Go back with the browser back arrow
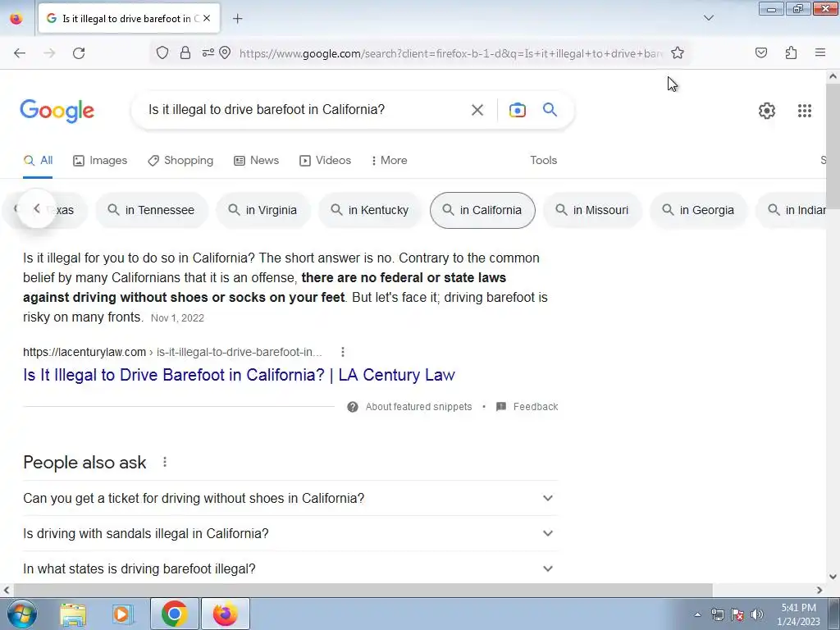The height and width of the screenshot is (630, 840). click(20, 53)
